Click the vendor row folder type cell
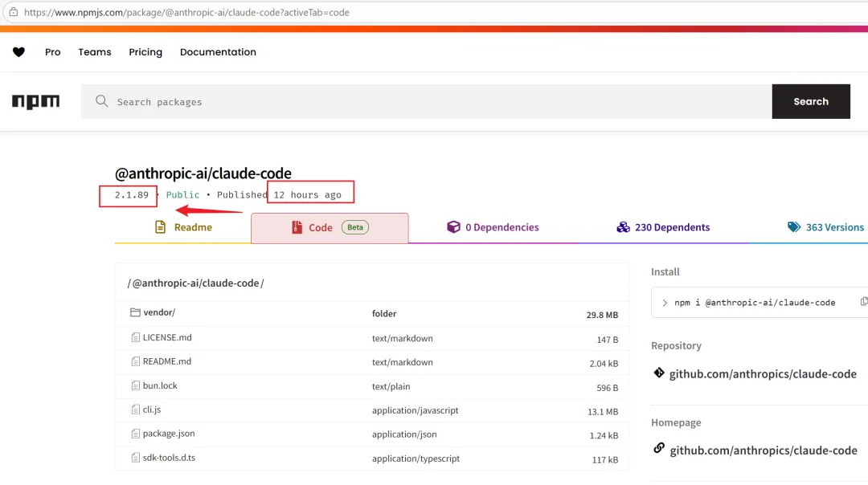 [x=384, y=313]
